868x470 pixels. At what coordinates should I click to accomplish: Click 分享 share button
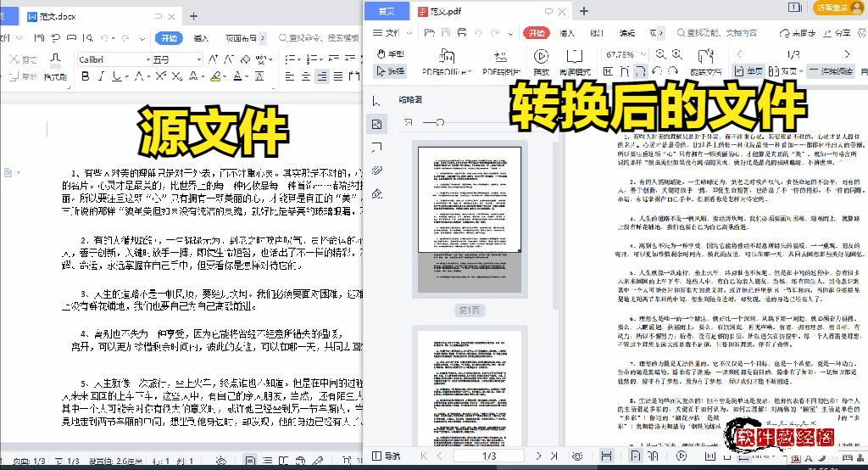pos(837,33)
